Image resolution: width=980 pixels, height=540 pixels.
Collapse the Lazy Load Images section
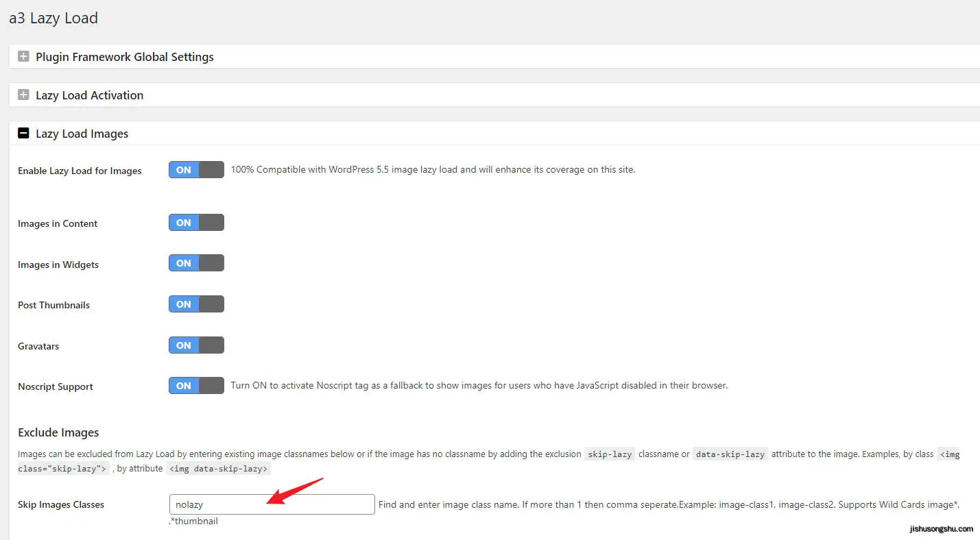pyautogui.click(x=23, y=134)
